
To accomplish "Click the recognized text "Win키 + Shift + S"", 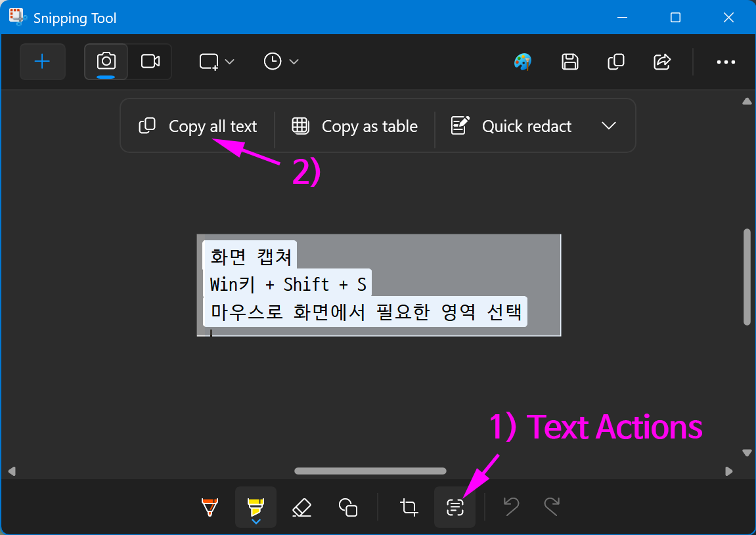I will (288, 284).
